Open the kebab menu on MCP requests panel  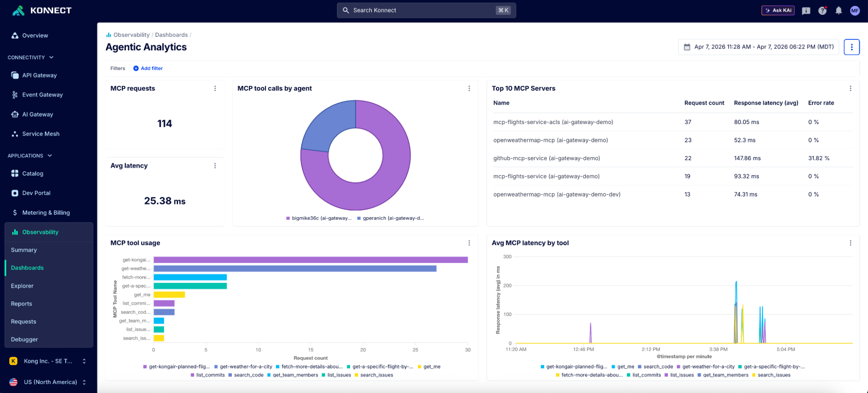point(215,88)
